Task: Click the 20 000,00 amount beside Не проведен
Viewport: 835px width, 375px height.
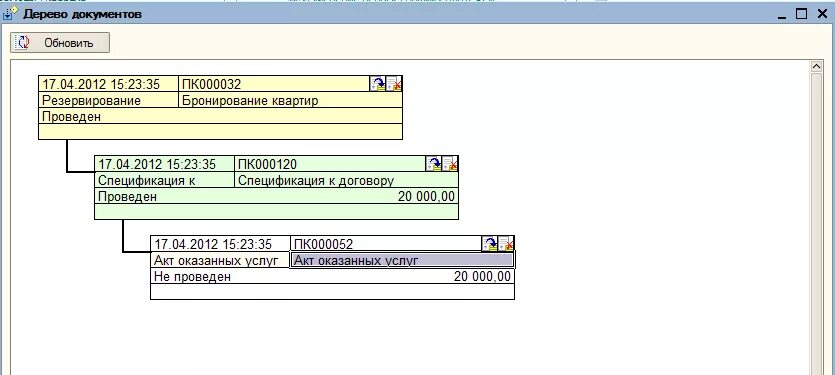Action: 482,276
